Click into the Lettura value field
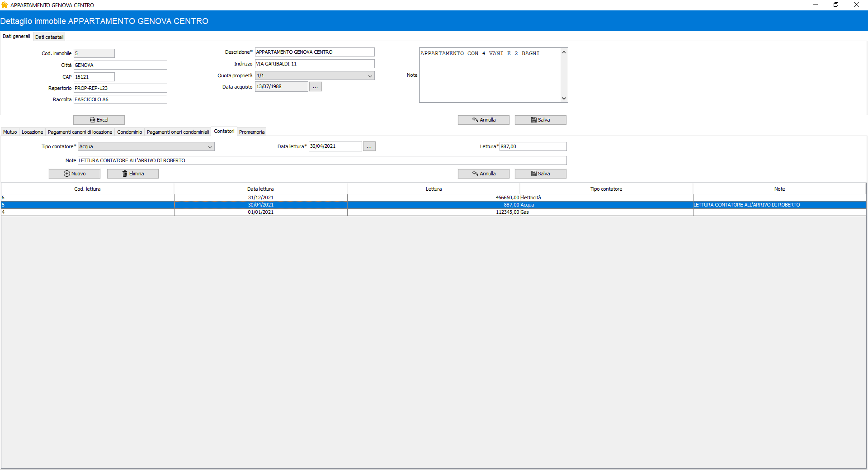This screenshot has width=868, height=470. click(532, 146)
